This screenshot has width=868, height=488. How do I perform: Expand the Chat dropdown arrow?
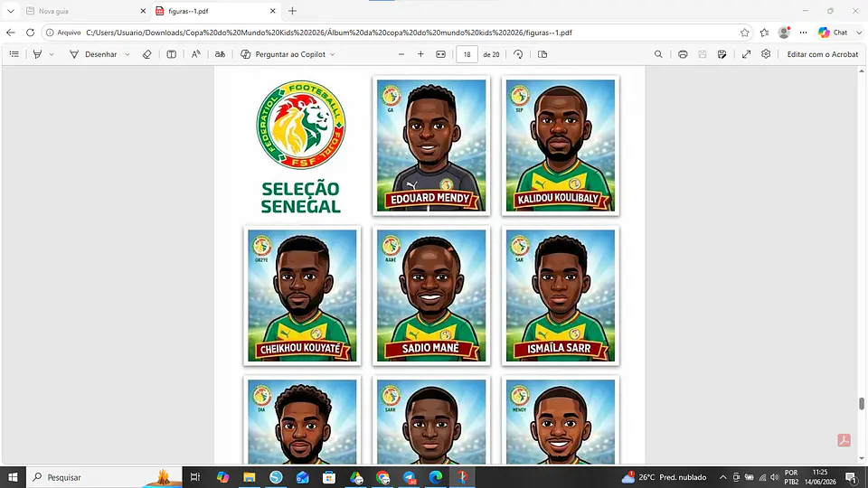[859, 33]
